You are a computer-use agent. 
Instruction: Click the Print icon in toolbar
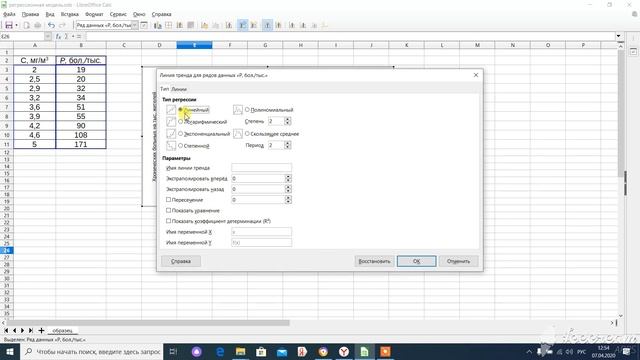click(37, 25)
